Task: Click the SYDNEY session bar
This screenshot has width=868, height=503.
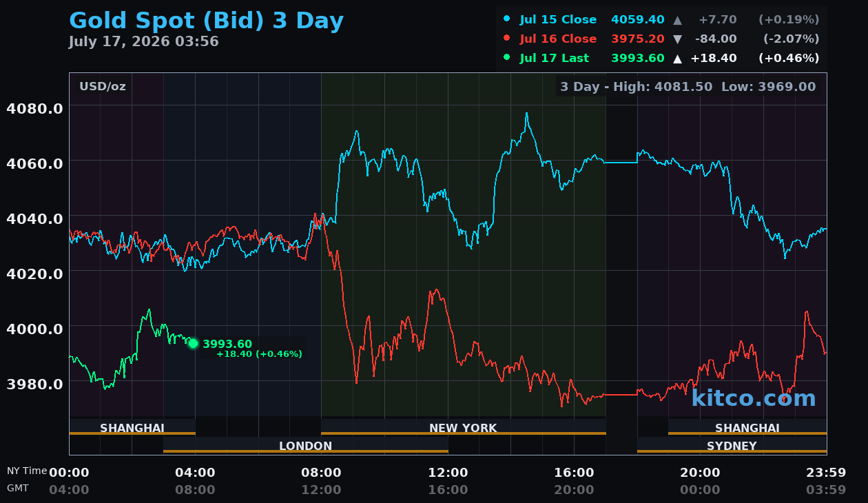Action: pyautogui.click(x=732, y=446)
